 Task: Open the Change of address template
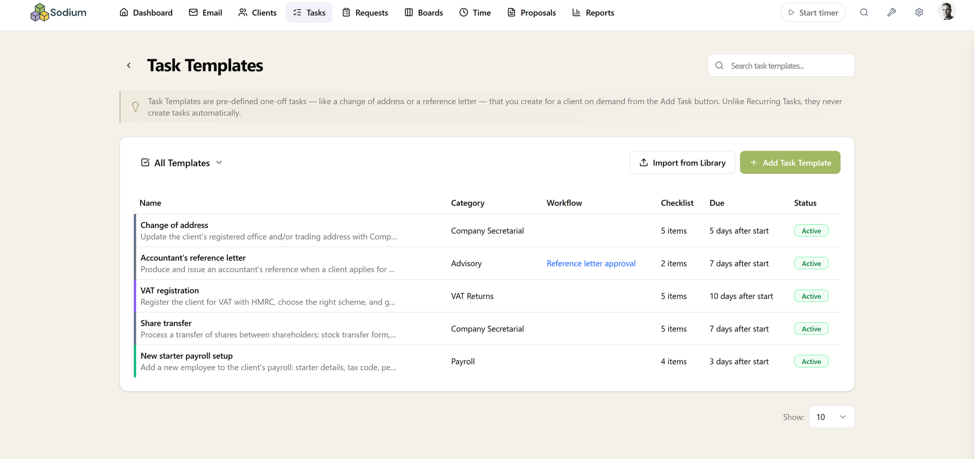[x=174, y=225]
